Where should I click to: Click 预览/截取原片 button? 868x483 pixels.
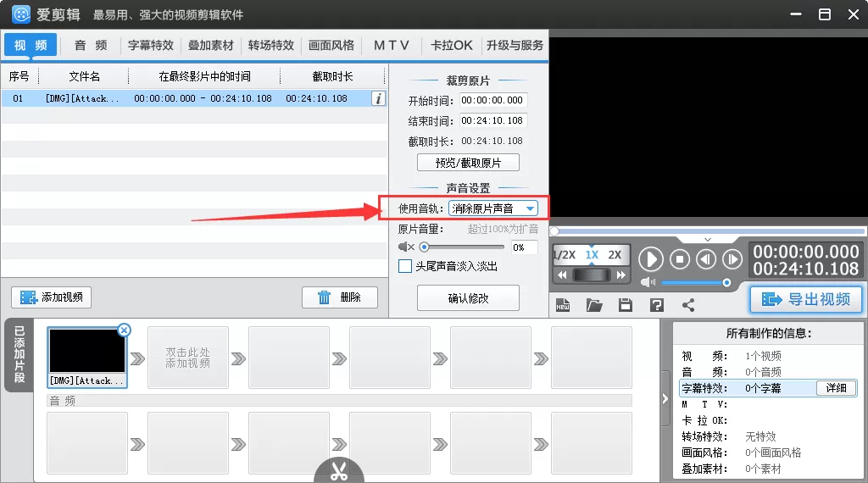click(468, 163)
